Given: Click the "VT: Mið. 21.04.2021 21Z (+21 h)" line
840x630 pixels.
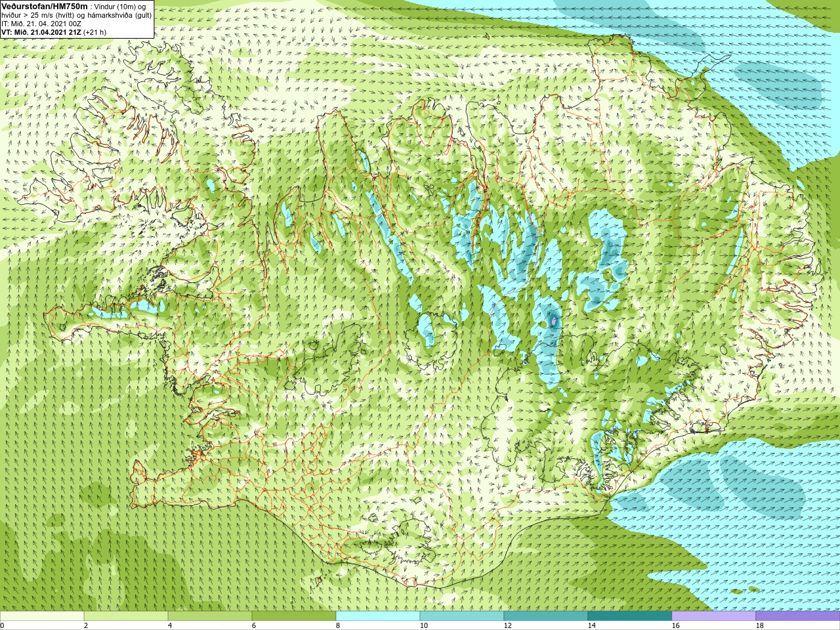Looking at the screenshot, I should coord(54,32).
